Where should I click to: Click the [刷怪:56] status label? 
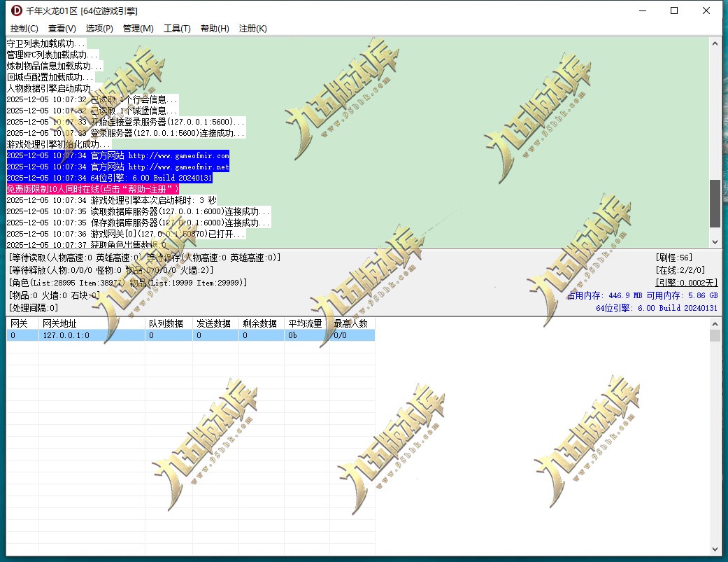(673, 258)
